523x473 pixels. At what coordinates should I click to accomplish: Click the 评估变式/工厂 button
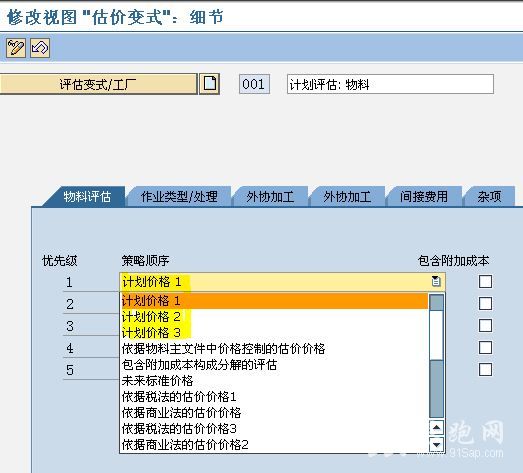[x=98, y=84]
